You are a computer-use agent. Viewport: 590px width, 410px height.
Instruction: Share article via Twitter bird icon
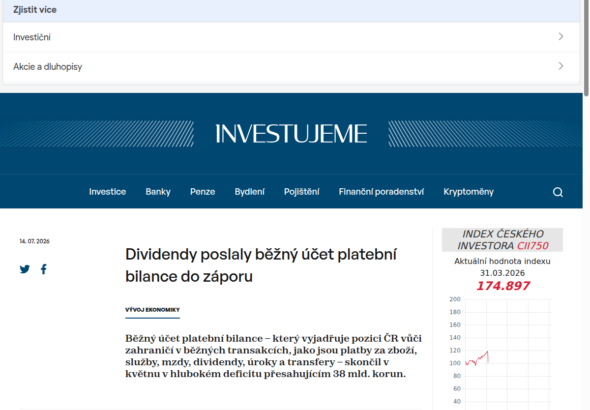[25, 269]
